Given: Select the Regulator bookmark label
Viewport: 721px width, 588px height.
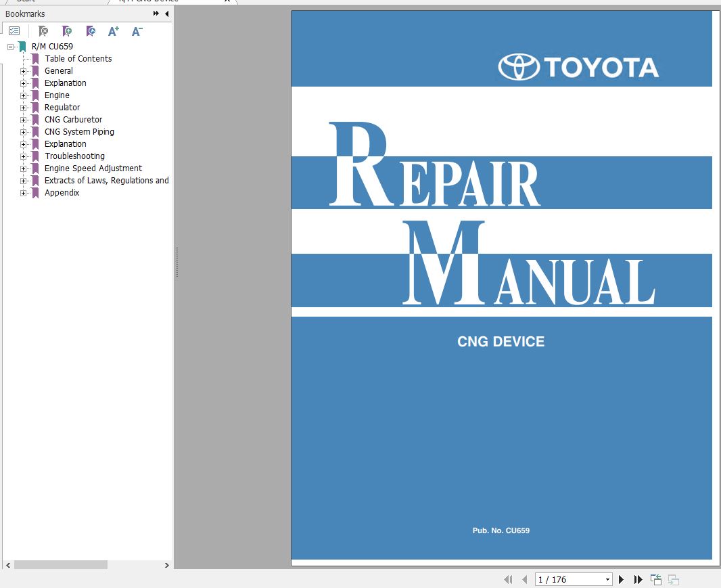Looking at the screenshot, I should coord(62,107).
